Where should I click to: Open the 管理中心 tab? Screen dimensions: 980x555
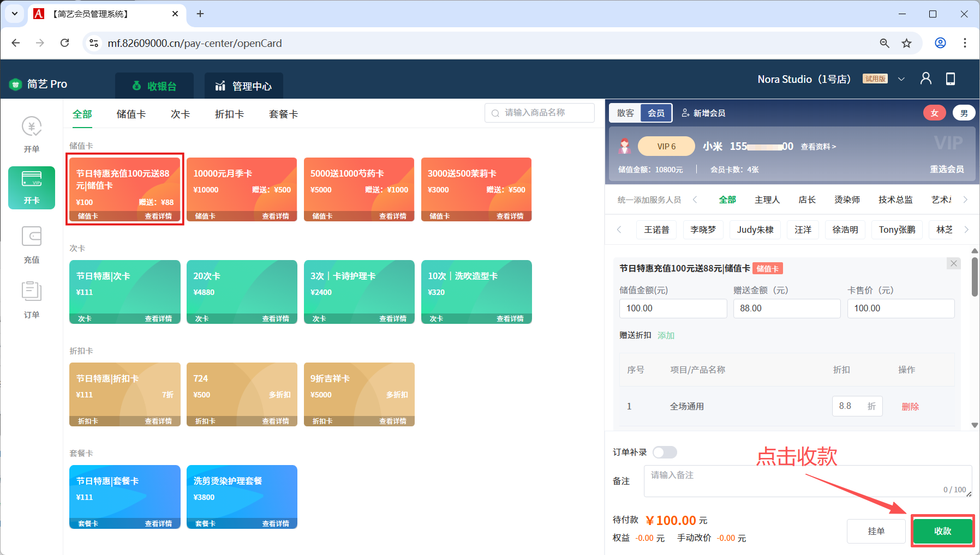tap(244, 86)
